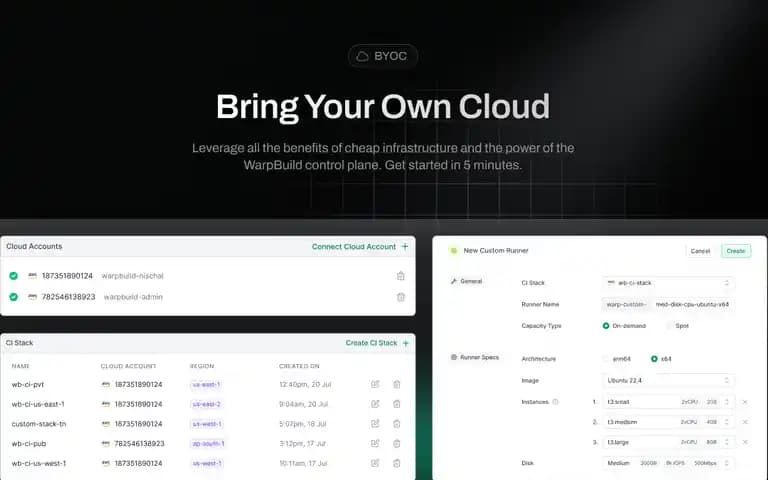
Task: Click the us-east-1 region tag
Action: [x=206, y=384]
